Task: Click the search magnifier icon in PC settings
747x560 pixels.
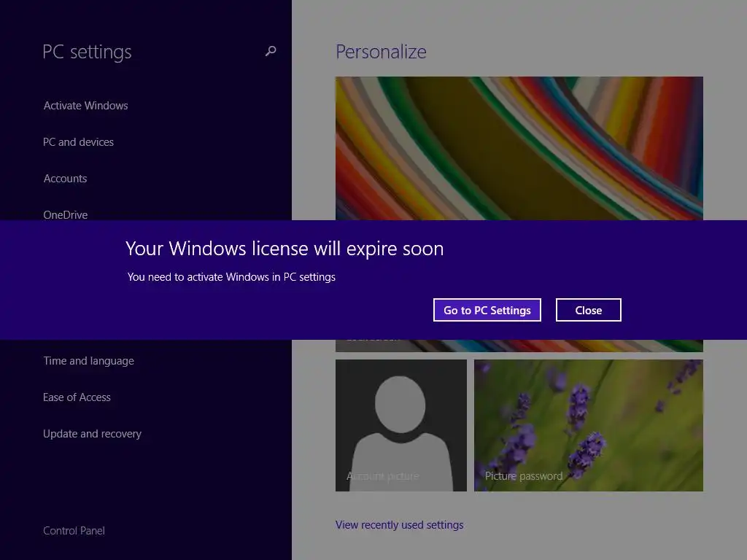Action: point(271,51)
